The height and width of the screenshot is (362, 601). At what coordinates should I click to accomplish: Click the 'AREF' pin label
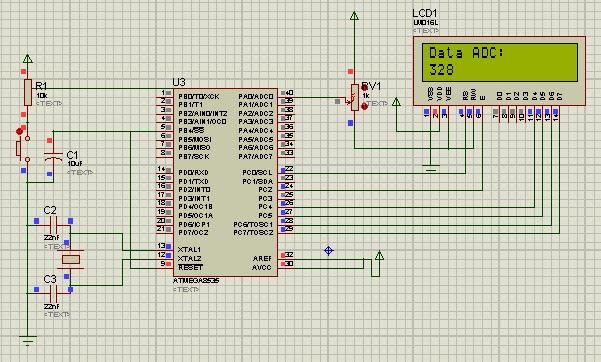tap(262, 258)
